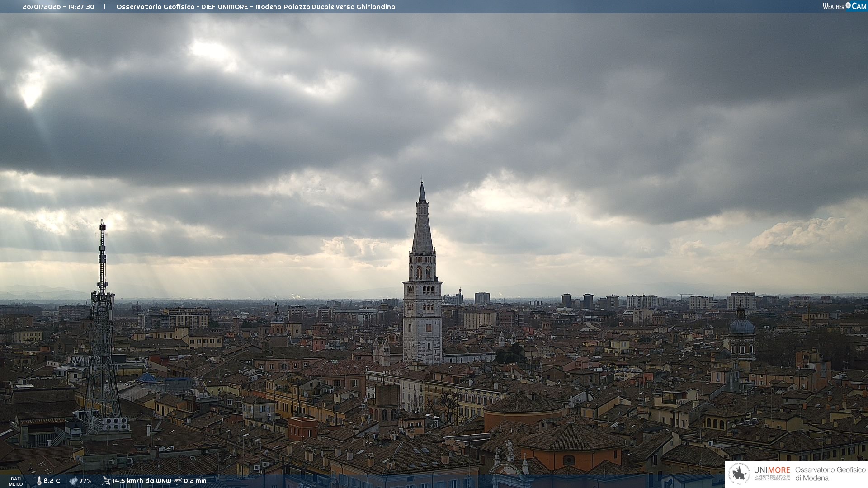Image resolution: width=868 pixels, height=488 pixels.
Task: Click the 77% humidity value
Action: pos(85,481)
